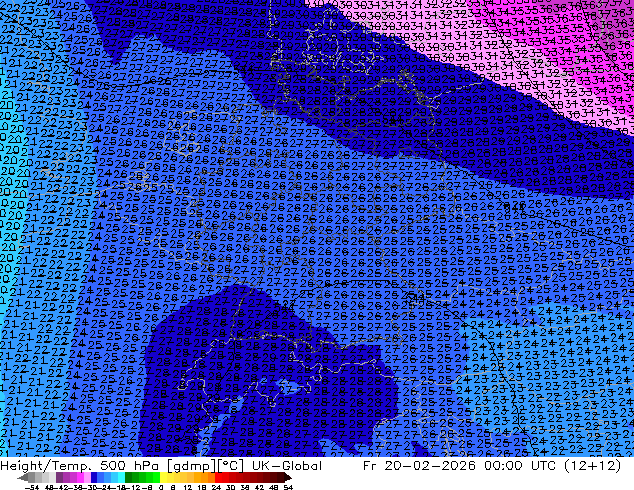Click the '[°C]' unit label
634x490 pixels.
[231, 466]
